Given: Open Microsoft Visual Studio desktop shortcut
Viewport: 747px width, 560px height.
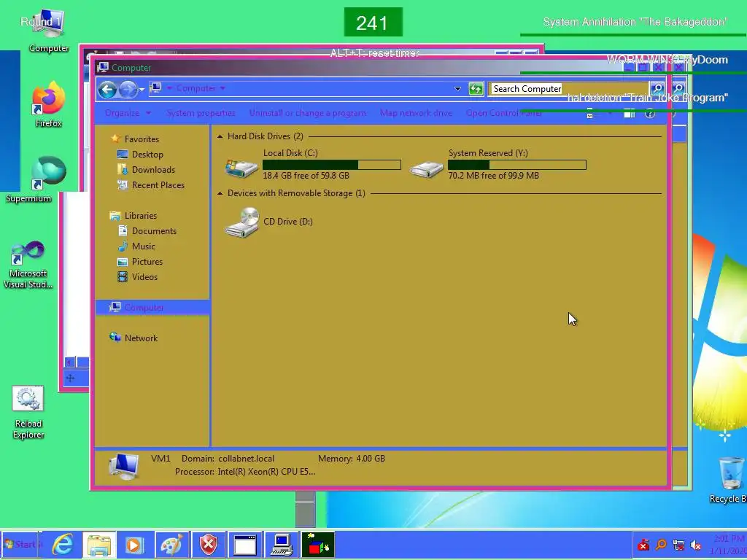Looking at the screenshot, I should [x=28, y=265].
